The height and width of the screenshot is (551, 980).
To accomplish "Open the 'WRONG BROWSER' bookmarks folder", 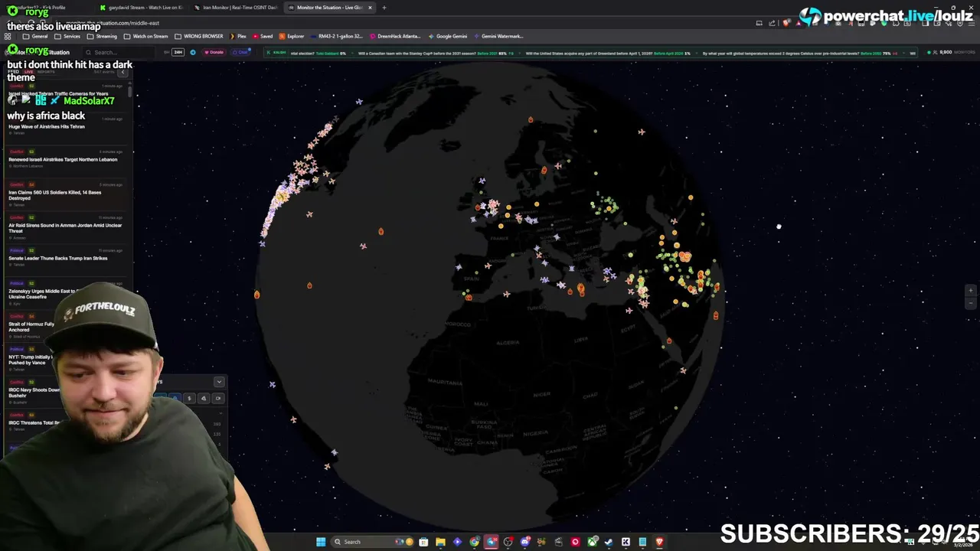I will [x=199, y=36].
